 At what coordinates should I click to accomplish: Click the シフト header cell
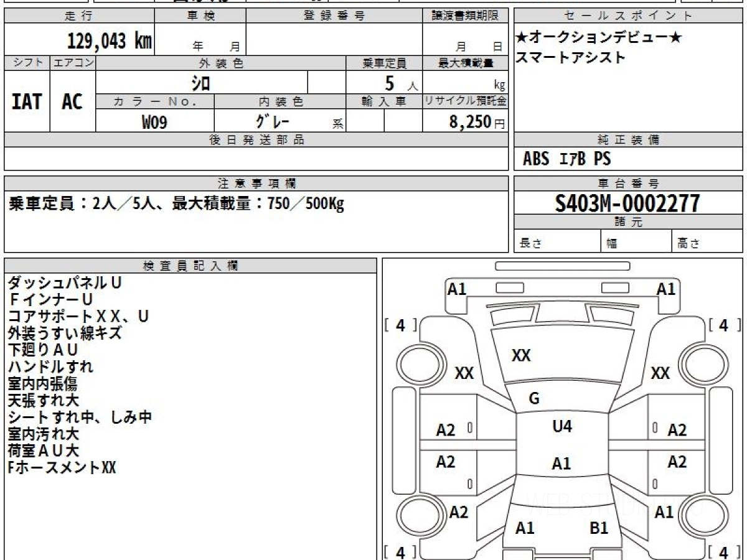coord(27,63)
